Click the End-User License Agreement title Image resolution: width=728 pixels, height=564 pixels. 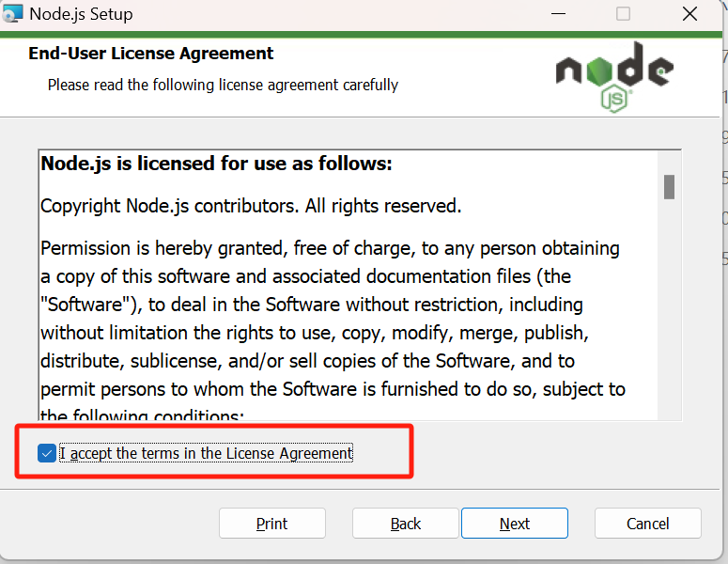pyautogui.click(x=151, y=54)
